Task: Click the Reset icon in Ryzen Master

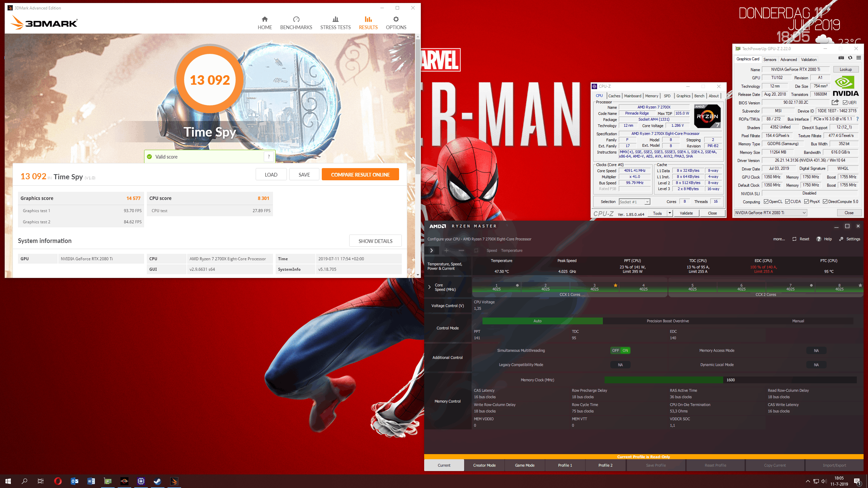Action: click(794, 239)
